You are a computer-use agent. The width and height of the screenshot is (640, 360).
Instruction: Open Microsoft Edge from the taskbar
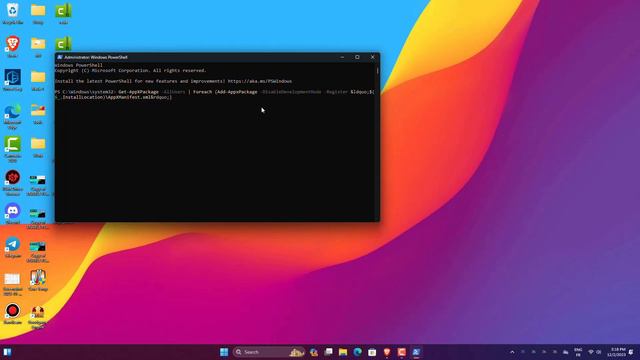358,352
